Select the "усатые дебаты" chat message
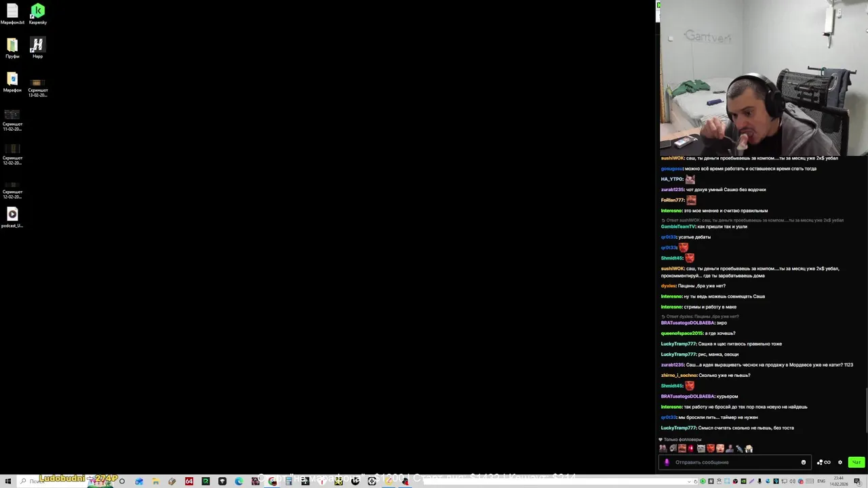The width and height of the screenshot is (868, 488). pos(695,237)
